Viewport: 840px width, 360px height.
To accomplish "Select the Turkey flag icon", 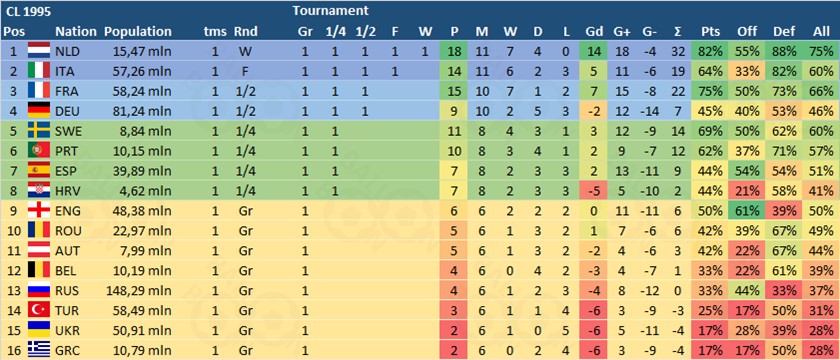I will [39, 311].
